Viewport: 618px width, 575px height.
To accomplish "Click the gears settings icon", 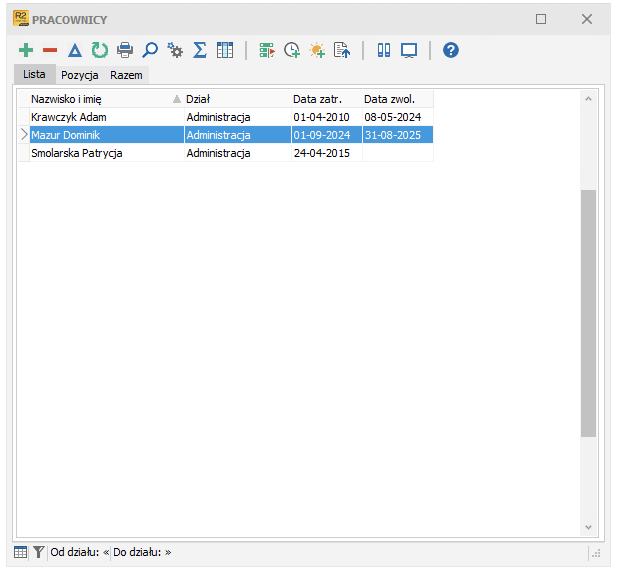I will click(x=175, y=50).
